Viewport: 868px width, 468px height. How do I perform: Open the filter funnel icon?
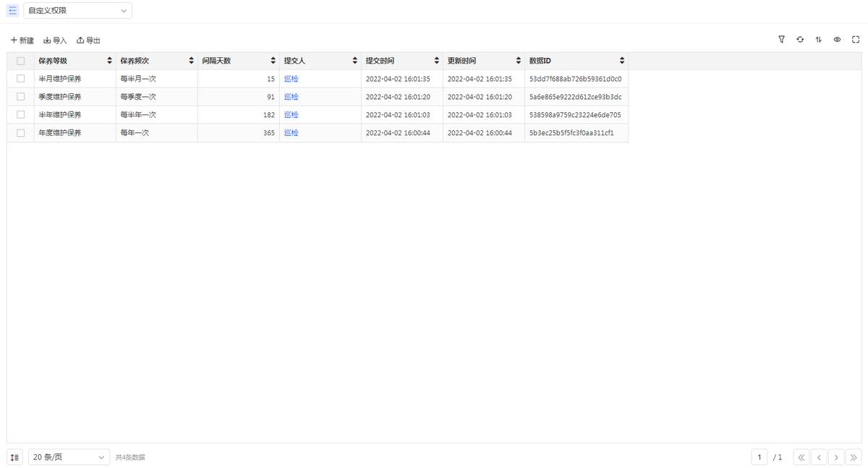[x=781, y=40]
